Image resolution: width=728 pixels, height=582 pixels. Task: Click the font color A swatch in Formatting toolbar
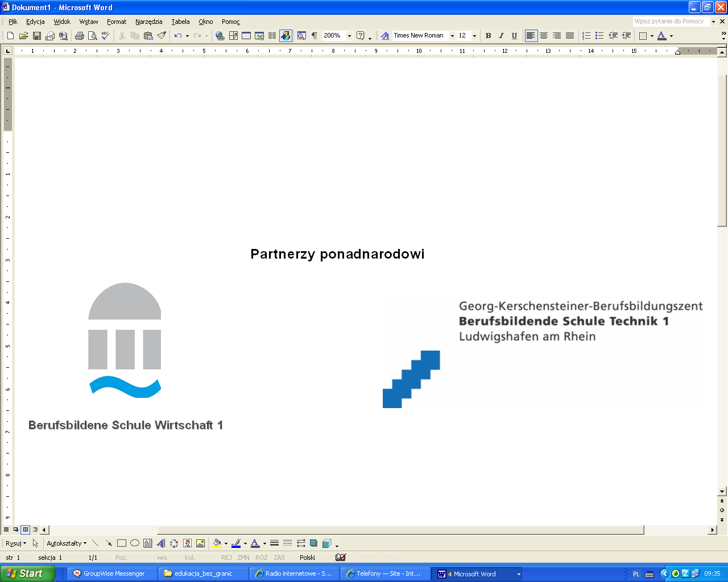pyautogui.click(x=661, y=36)
